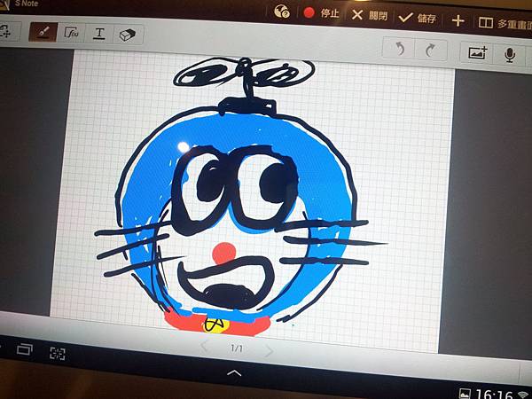Screen dimensions: 532x399
Task: Tap the S Note app title
Action: click(x=27, y=4)
